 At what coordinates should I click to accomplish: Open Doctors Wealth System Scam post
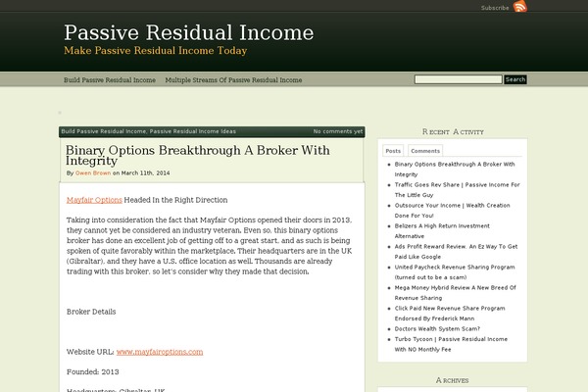pos(437,329)
